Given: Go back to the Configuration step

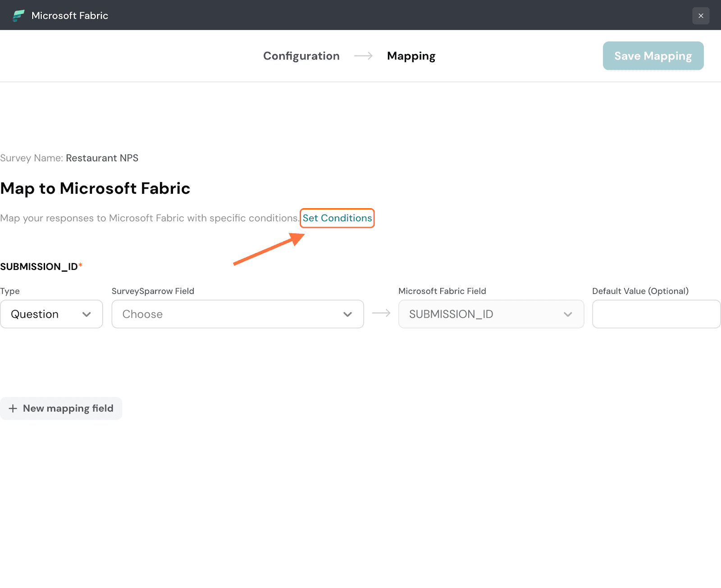Looking at the screenshot, I should (x=301, y=56).
